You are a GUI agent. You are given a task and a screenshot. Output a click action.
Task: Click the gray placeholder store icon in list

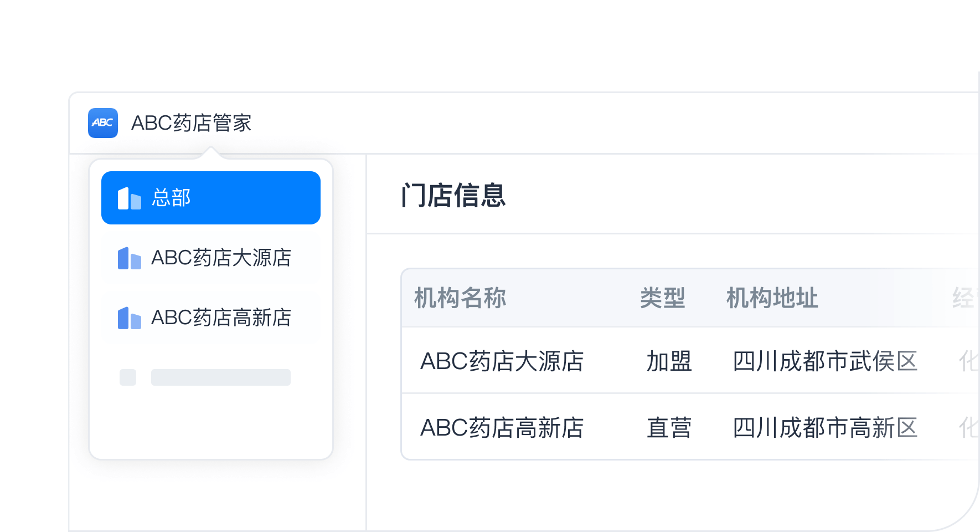pos(128,377)
